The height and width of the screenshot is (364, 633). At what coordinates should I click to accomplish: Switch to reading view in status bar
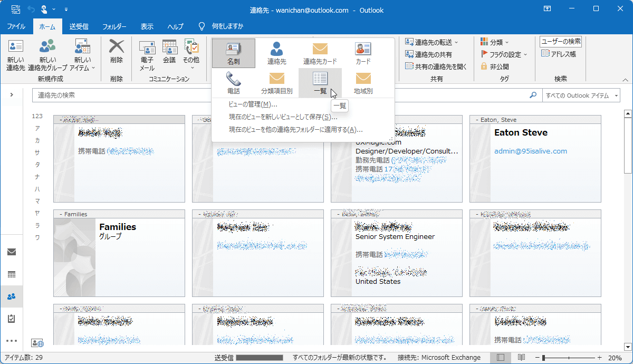521,358
